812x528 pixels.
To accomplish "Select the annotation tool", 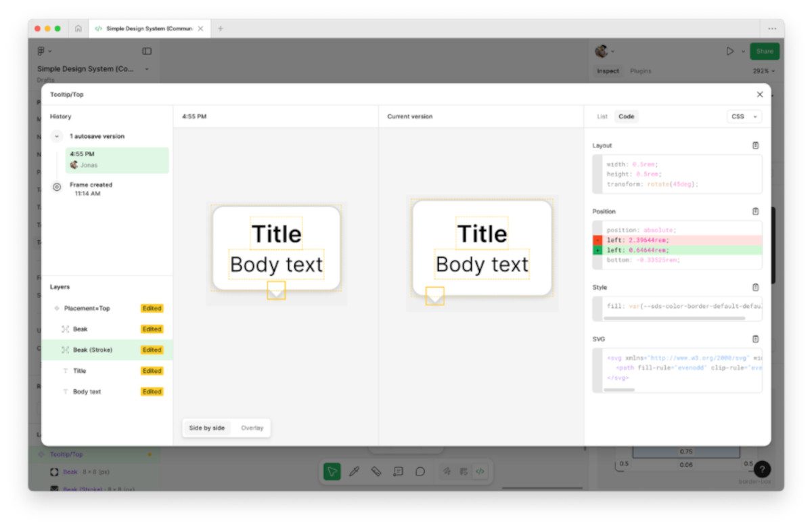I will [x=399, y=472].
